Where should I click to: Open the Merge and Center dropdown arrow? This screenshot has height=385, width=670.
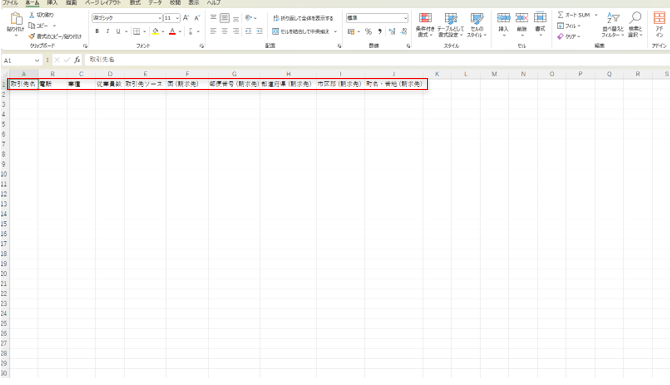[x=335, y=31]
